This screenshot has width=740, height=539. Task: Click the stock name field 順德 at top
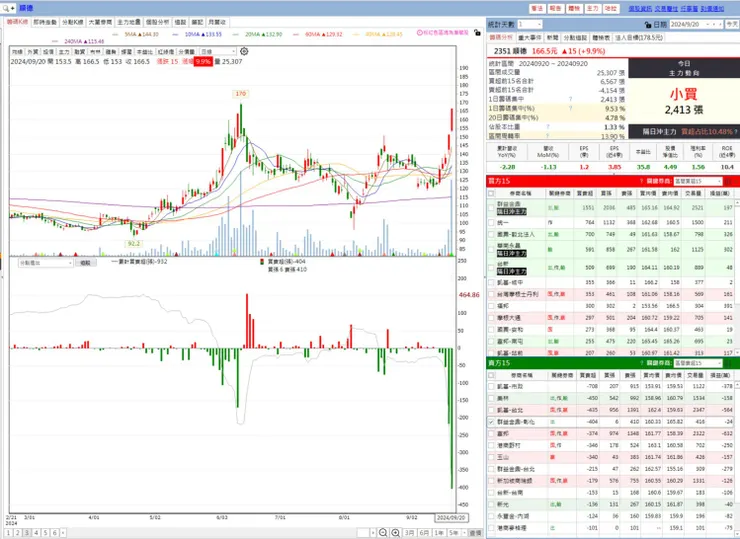(x=26, y=8)
